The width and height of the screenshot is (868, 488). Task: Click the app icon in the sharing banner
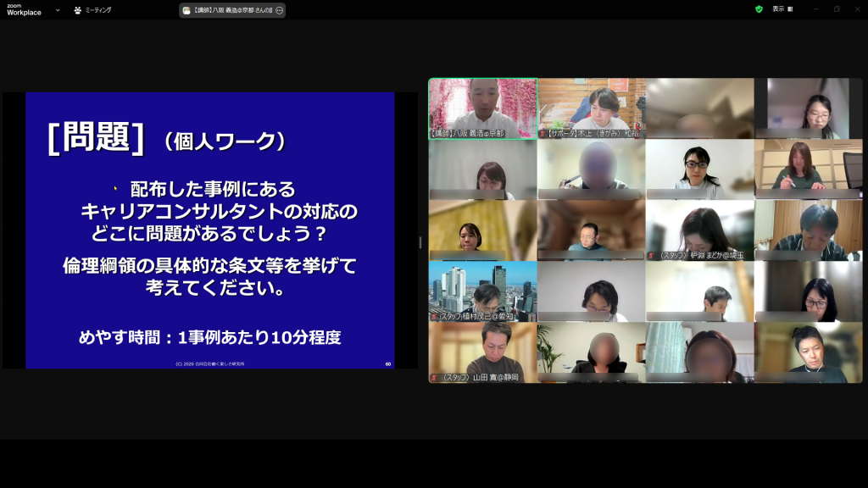click(186, 10)
